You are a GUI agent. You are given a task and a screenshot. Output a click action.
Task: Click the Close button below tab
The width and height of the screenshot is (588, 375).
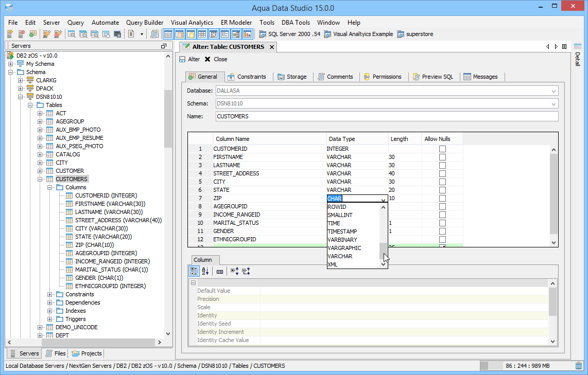216,59
